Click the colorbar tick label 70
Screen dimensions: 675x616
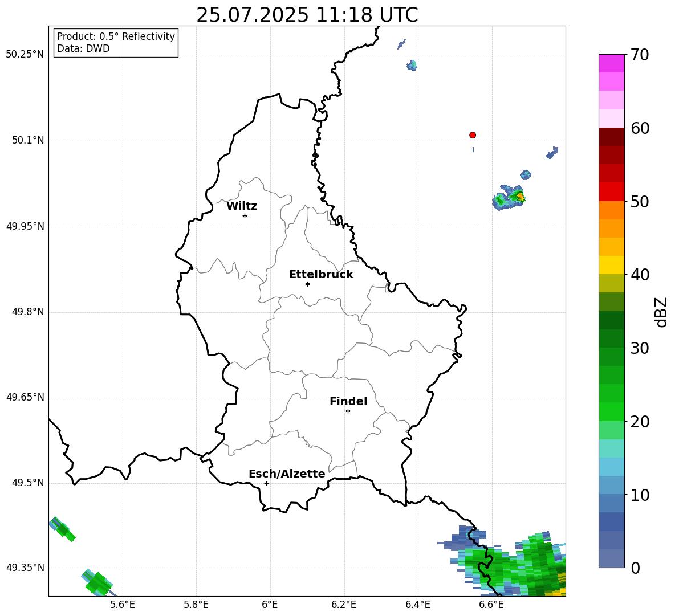[x=640, y=55]
